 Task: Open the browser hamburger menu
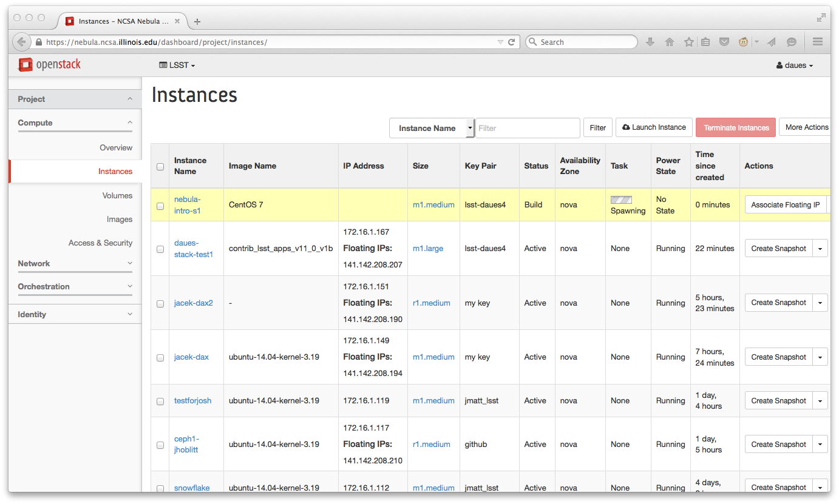(817, 42)
